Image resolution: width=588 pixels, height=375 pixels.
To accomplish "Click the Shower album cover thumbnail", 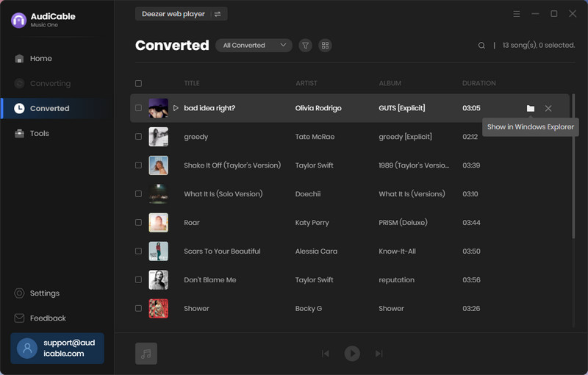I will pos(158,308).
